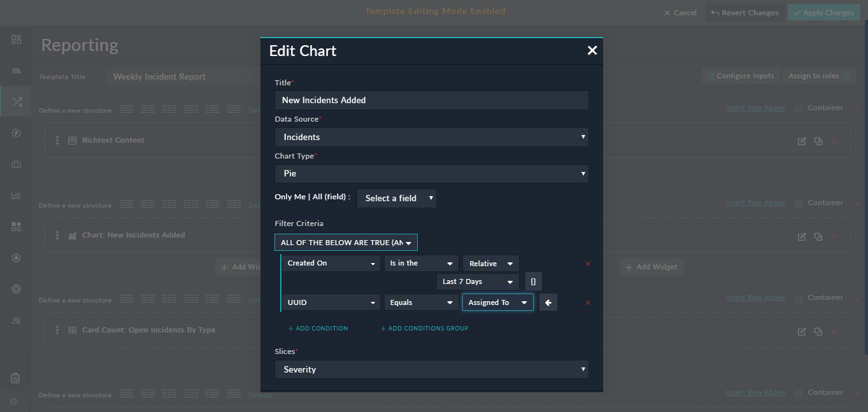Open the analytics chart icon in sidebar
The width and height of the screenshot is (868, 412).
(16, 195)
